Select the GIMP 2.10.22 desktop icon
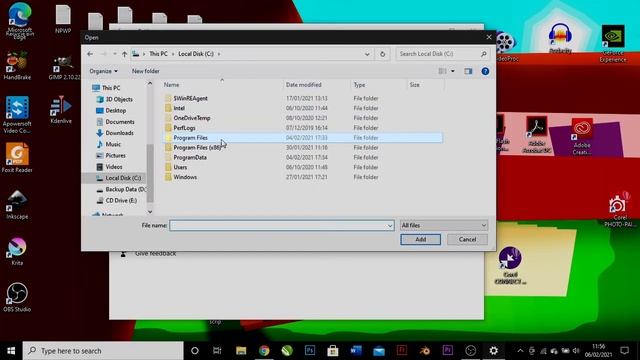 [x=64, y=67]
